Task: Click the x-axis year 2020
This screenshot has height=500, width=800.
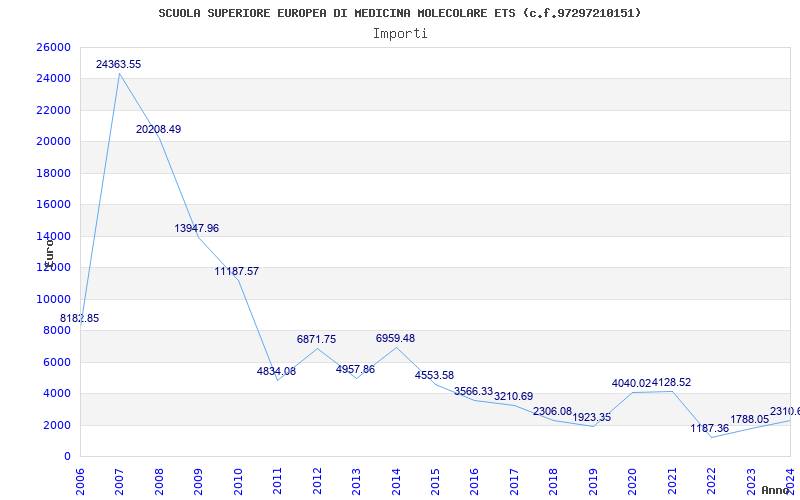Action: pos(633,480)
